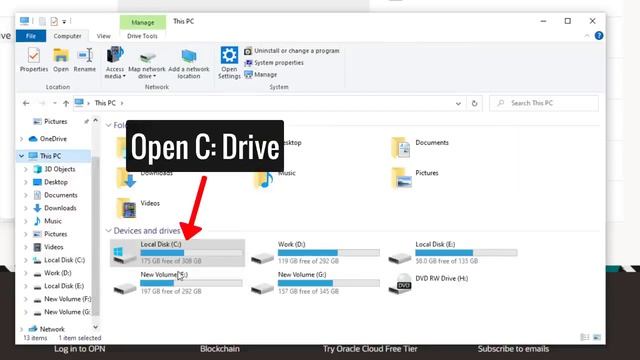This screenshot has height=360, width=640.
Task: Switch to details view icon
Action: tap(585, 337)
